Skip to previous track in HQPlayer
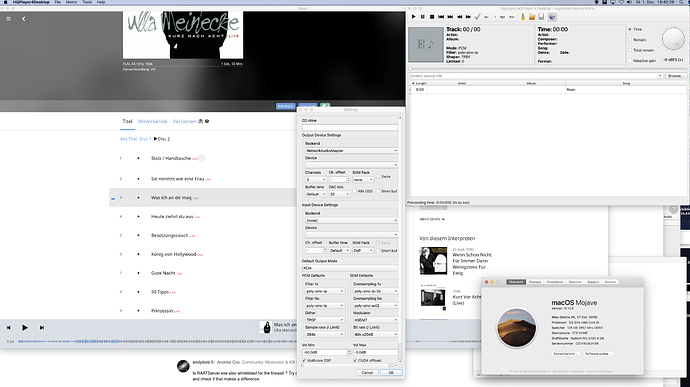Screen dimensions: 690x387 pyautogui.click(x=441, y=17)
